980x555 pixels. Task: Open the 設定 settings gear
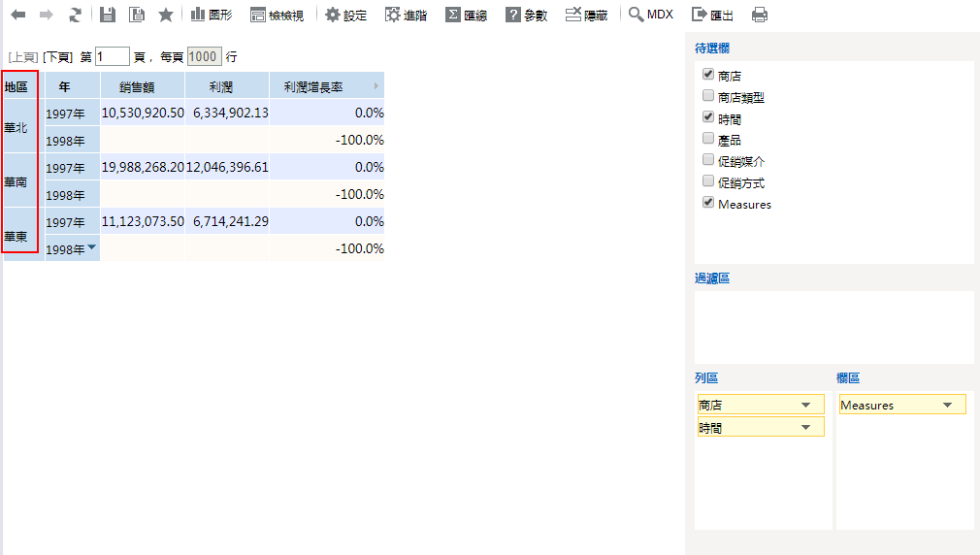tap(345, 15)
